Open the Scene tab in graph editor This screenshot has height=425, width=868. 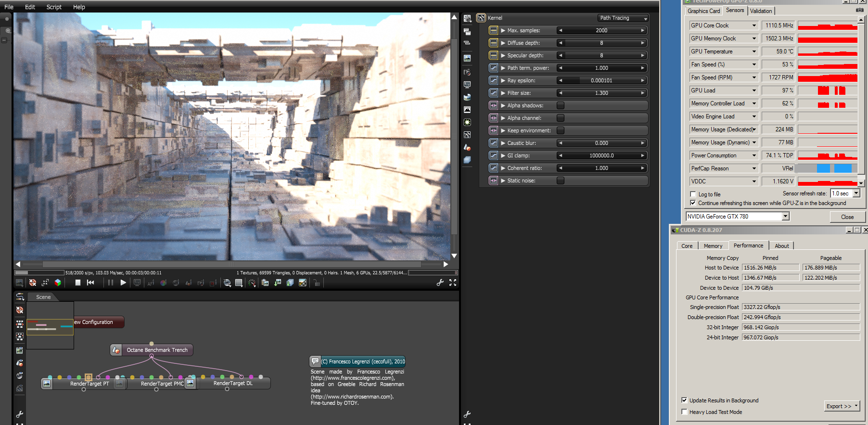click(x=43, y=297)
